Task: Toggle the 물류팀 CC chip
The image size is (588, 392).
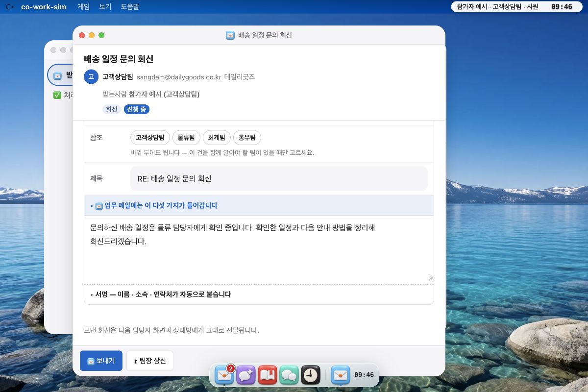Action: click(x=186, y=138)
